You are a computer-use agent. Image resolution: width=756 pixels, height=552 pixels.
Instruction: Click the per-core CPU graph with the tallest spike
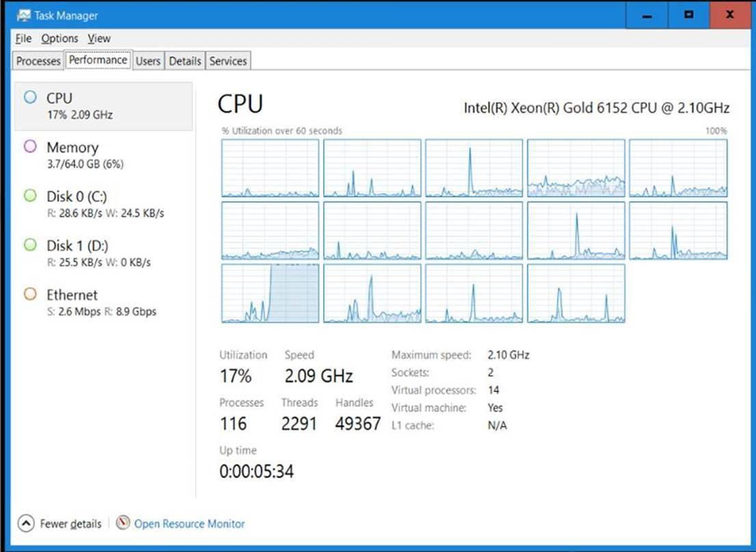coord(474,168)
